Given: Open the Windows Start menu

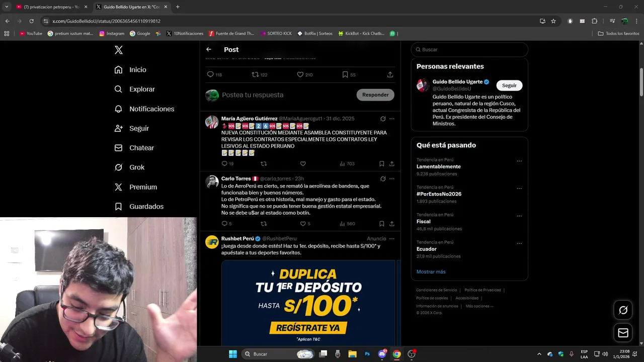Looking at the screenshot, I should tap(233, 354).
